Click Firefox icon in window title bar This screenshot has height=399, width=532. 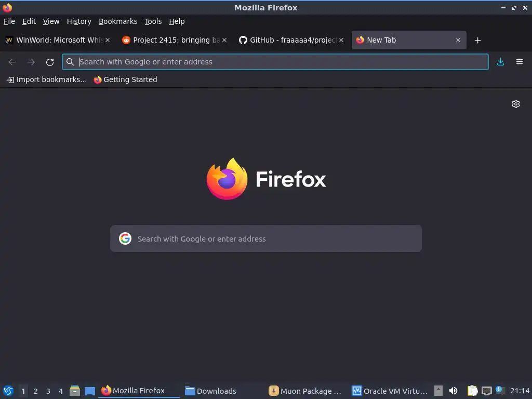pos(7,7)
